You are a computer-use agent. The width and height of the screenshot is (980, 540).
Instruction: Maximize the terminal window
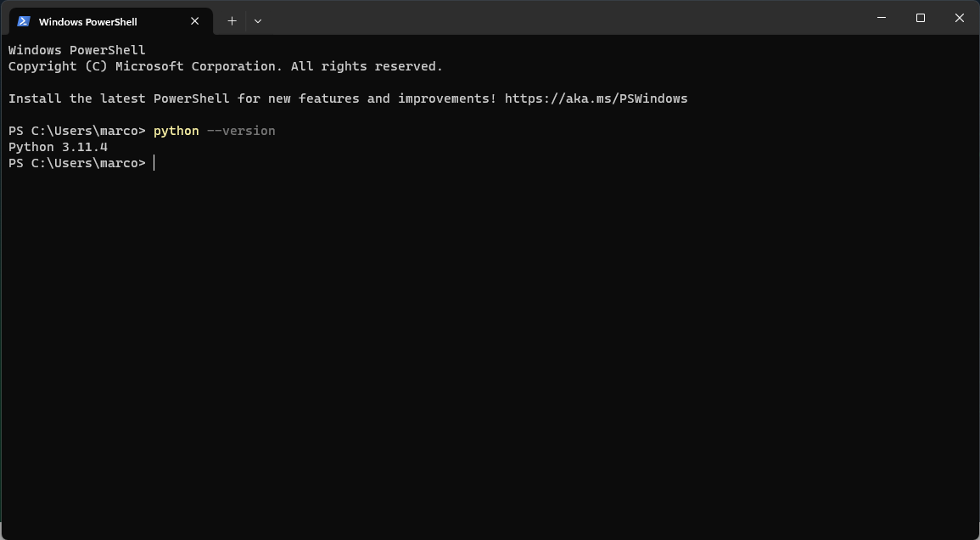coord(920,17)
